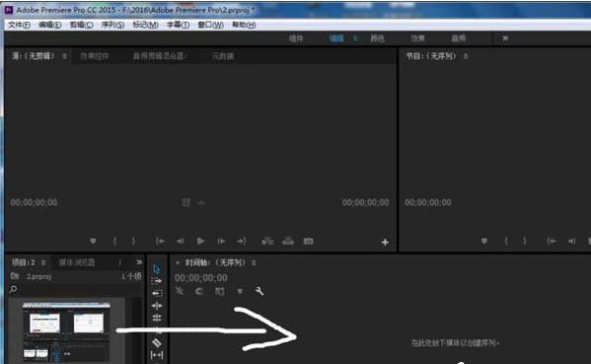Mark In point in the Source monitor
Viewport: 591px width, 364px height.
click(x=115, y=241)
